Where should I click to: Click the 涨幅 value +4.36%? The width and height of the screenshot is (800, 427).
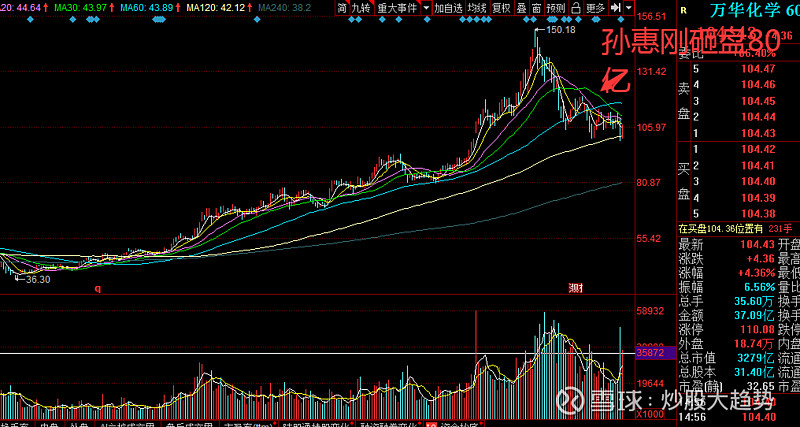[759, 272]
